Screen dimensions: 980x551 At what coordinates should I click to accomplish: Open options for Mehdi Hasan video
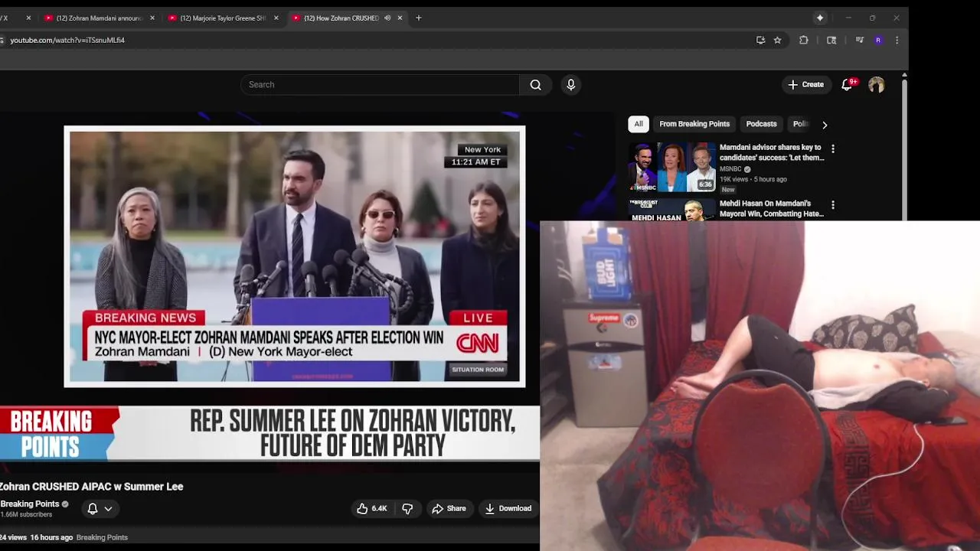[x=833, y=205]
